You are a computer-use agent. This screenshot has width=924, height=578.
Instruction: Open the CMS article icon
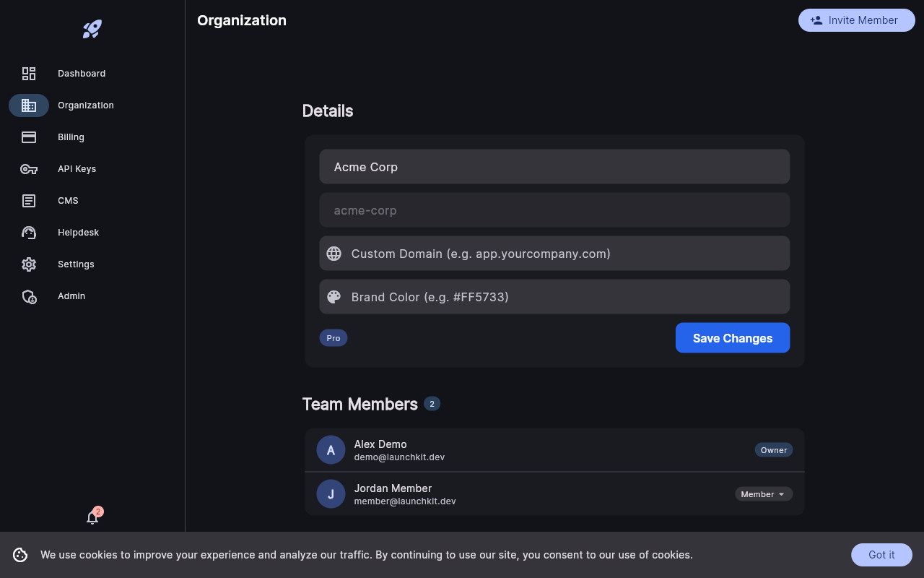[x=29, y=201]
